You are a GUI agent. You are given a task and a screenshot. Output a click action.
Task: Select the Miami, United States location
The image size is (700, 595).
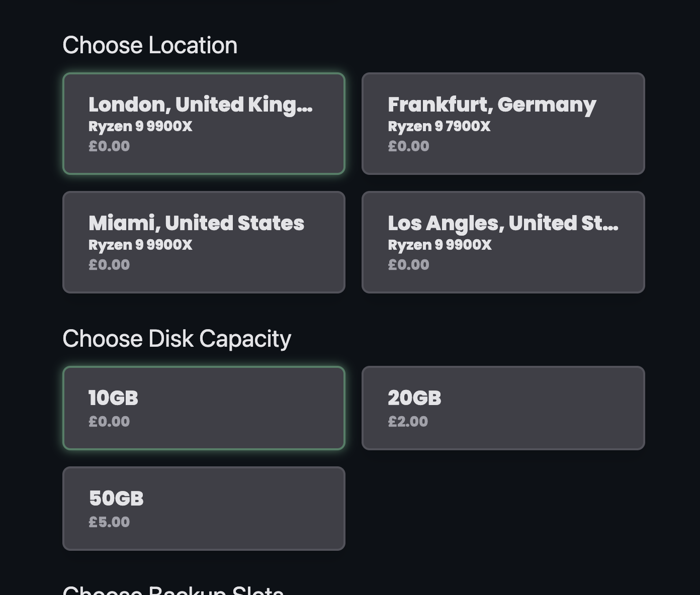(204, 242)
